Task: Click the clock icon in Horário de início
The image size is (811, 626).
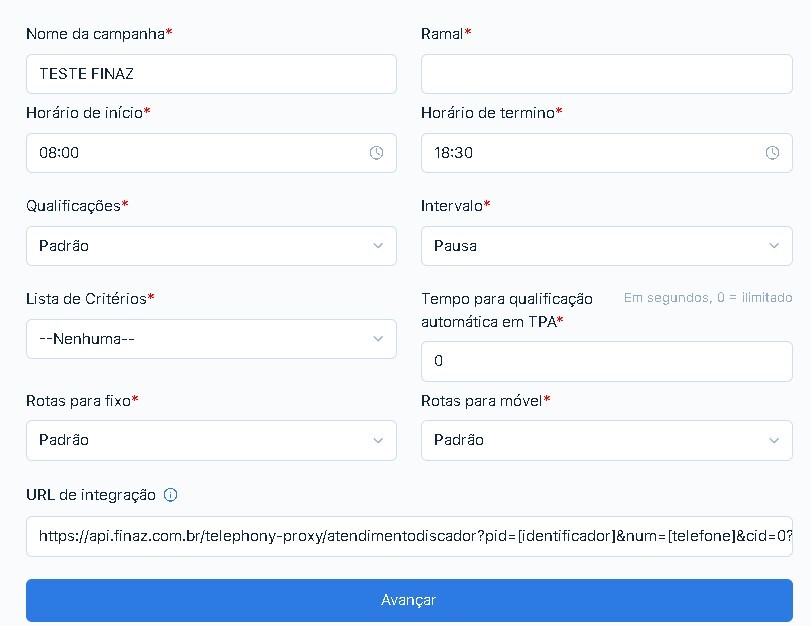Action: 377,153
